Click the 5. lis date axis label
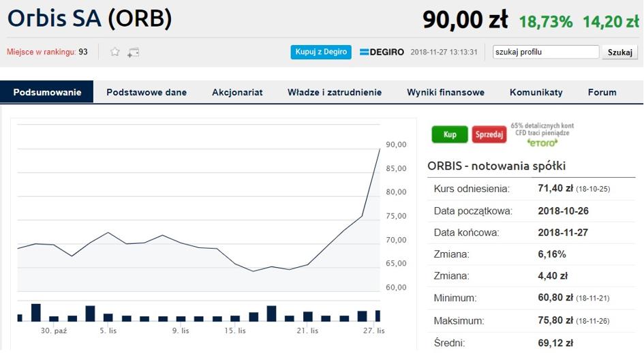Screen dimensions: 644x353 [x=108, y=331]
